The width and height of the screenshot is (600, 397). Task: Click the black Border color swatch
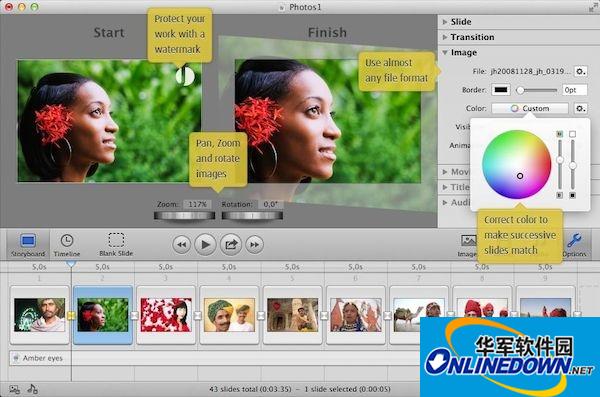501,90
